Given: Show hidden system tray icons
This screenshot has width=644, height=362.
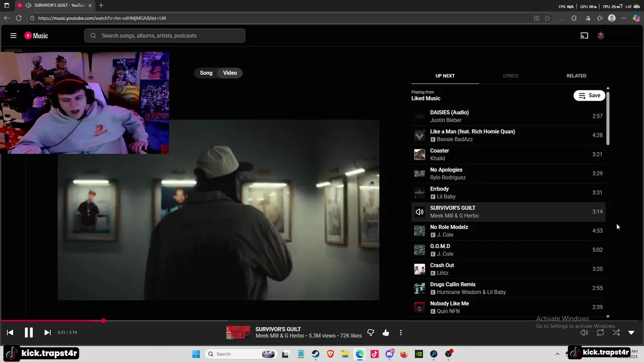Looking at the screenshot, I should click(x=557, y=354).
